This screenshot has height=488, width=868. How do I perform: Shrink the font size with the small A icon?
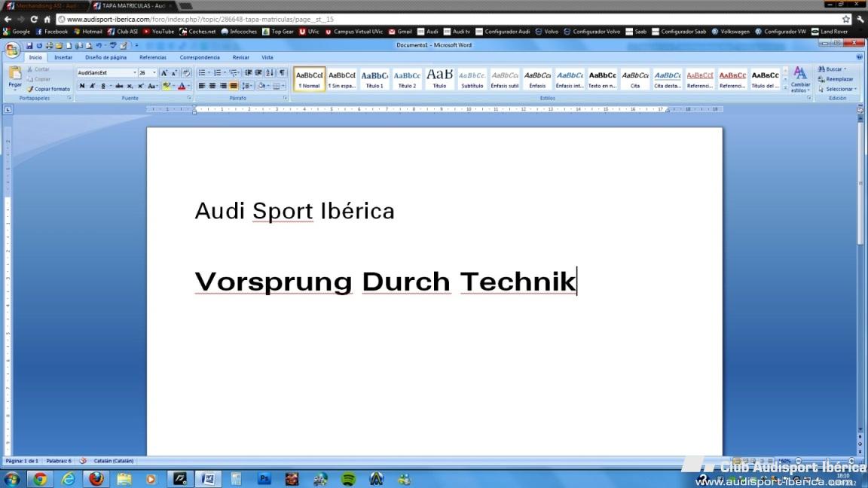pos(174,72)
